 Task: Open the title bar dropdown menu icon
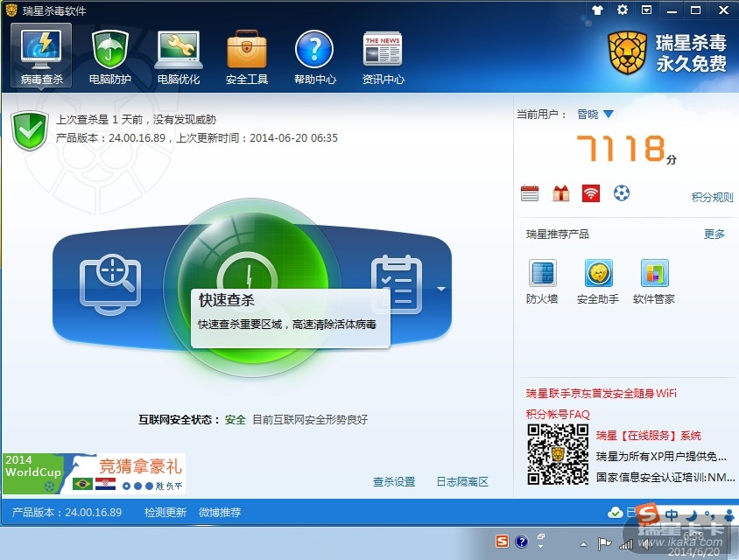click(646, 10)
